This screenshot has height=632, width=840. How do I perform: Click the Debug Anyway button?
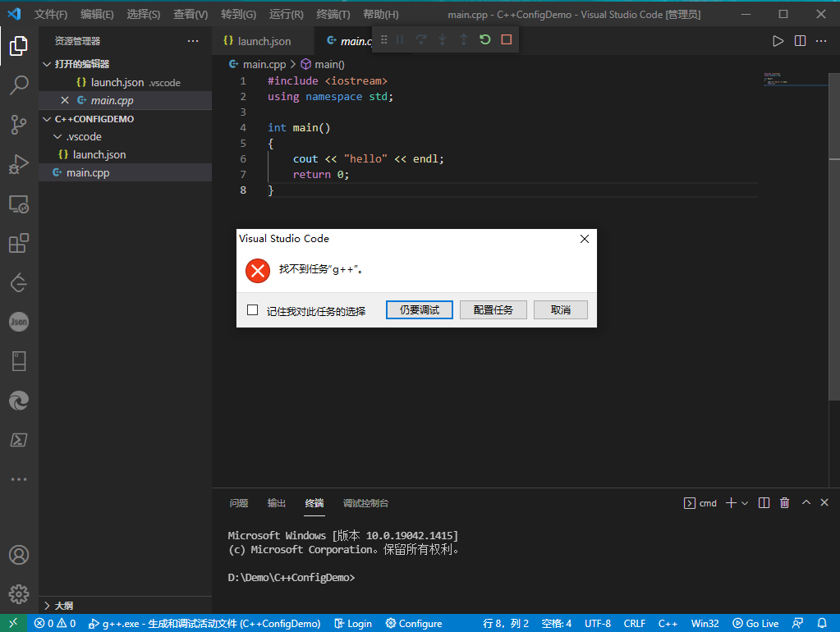tap(420, 309)
